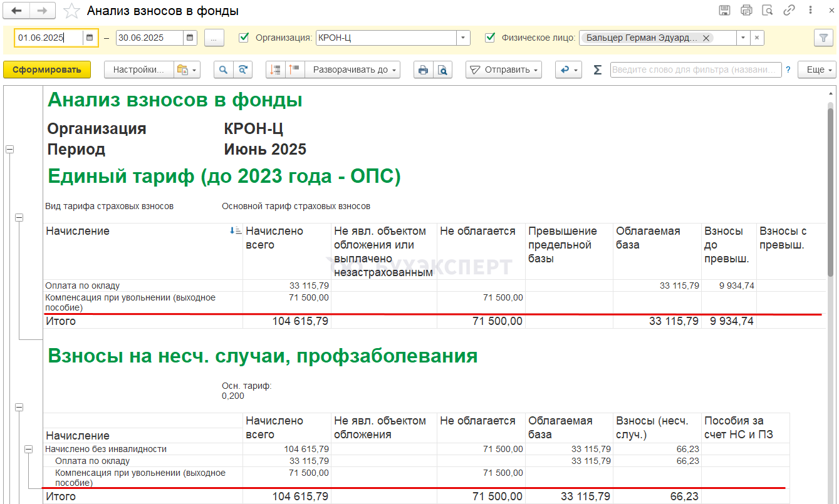Toggle the Организация checkbox
The image size is (839, 504).
pyautogui.click(x=244, y=38)
